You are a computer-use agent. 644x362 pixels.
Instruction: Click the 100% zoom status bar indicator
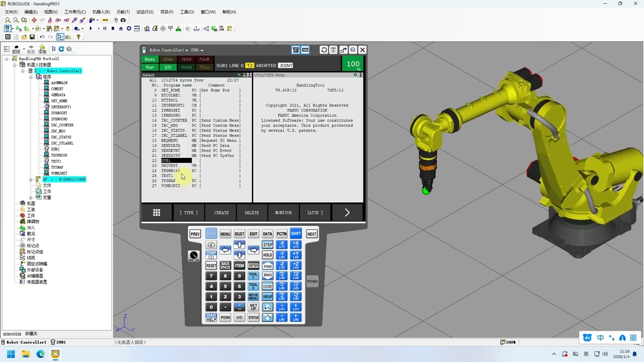(508, 342)
